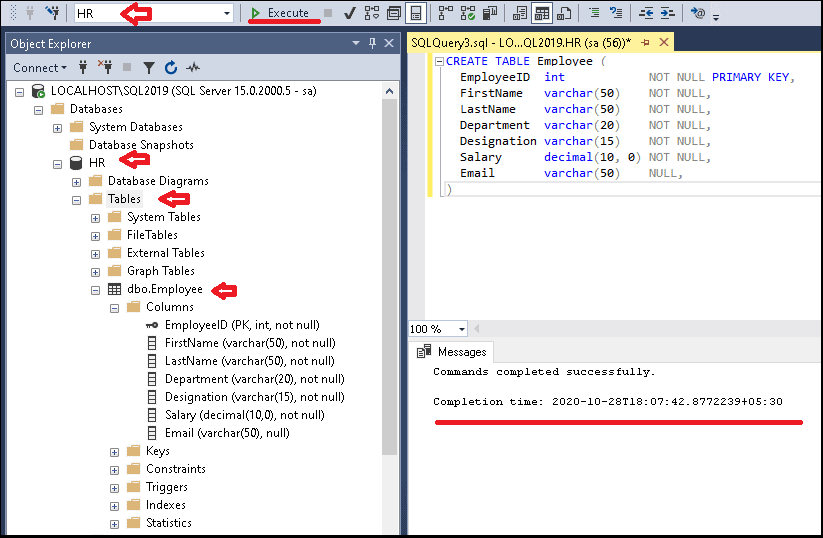Open the HR database dropdown
This screenshot has width=823, height=538.
coord(228,13)
